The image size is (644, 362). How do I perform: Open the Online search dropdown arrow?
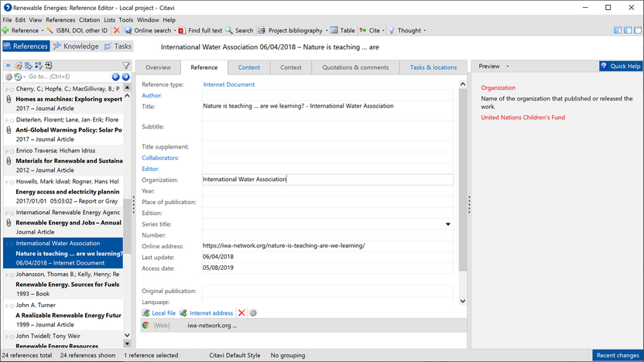(175, 30)
